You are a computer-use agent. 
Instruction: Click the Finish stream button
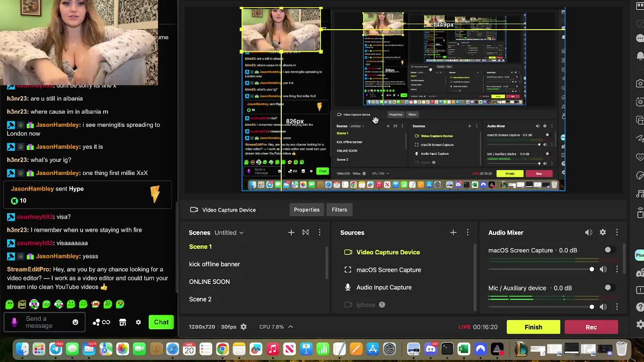533,327
